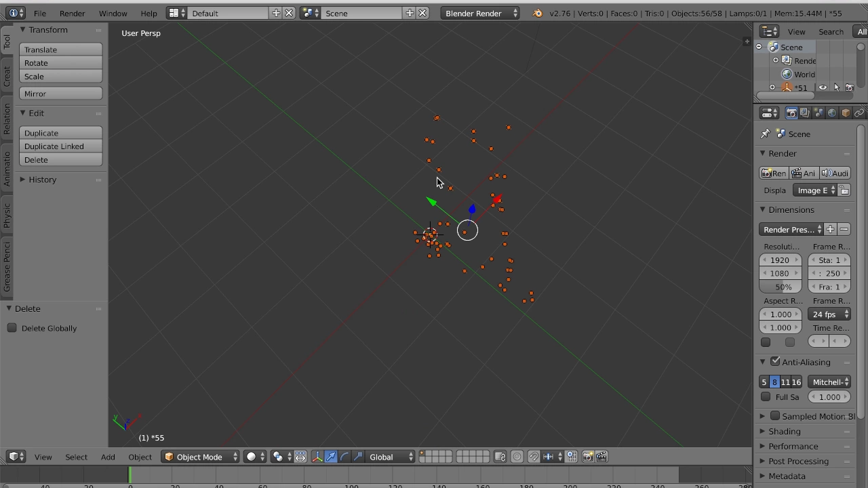This screenshot has width=868, height=488.
Task: Collapse the Transform panel
Action: [22, 30]
